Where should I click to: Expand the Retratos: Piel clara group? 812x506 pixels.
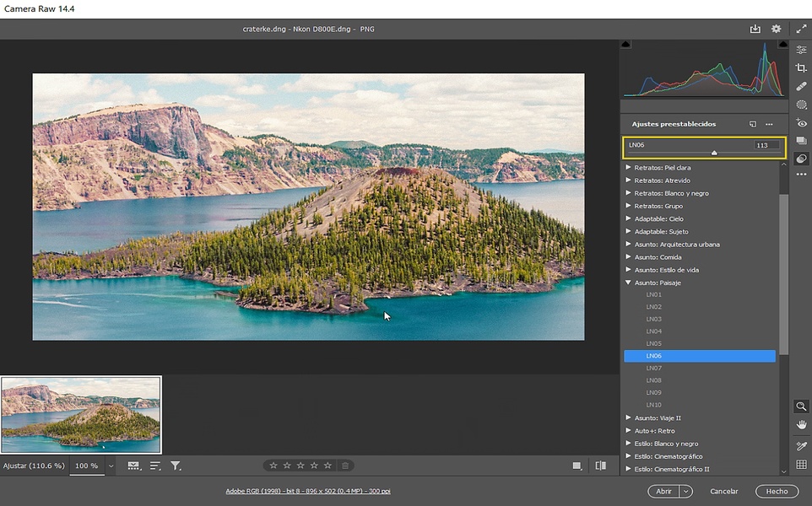point(628,168)
